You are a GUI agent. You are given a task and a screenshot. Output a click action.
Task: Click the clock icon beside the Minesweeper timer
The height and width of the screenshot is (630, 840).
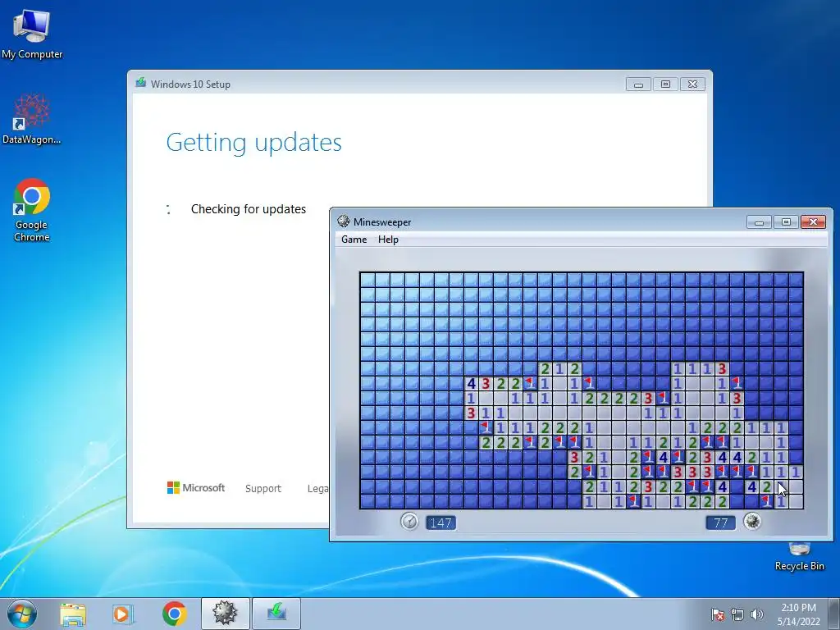[x=409, y=522]
